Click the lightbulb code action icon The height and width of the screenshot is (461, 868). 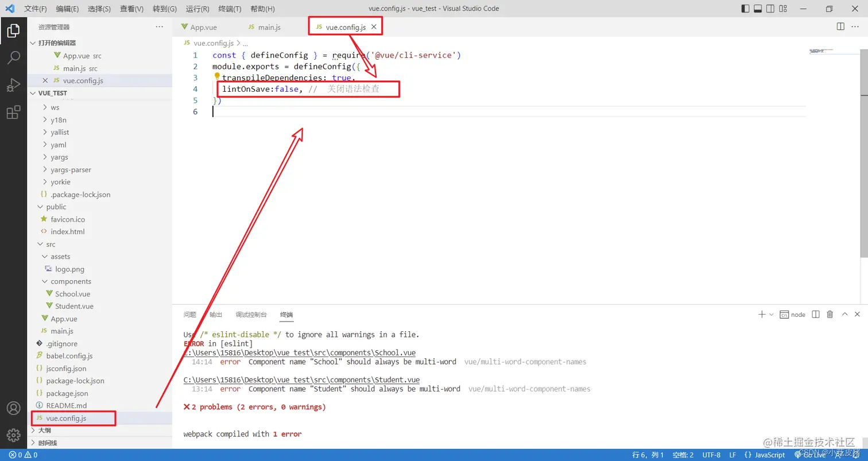[218, 77]
